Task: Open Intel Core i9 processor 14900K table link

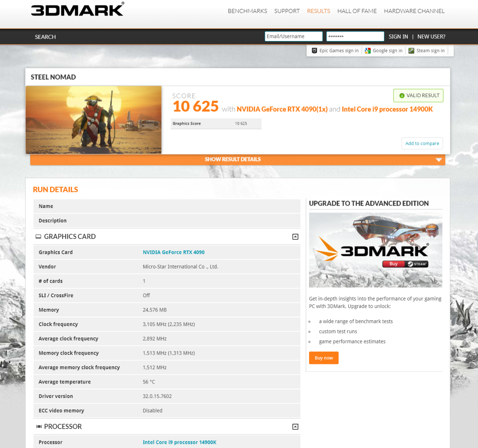Action: [179, 442]
